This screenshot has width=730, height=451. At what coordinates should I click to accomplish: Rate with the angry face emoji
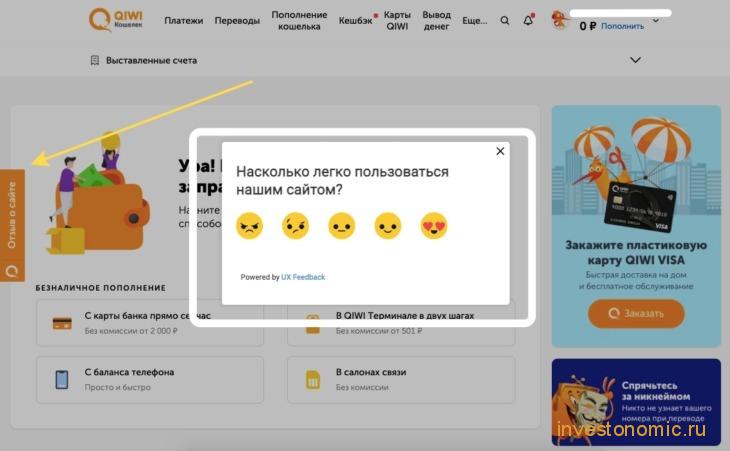tap(250, 226)
